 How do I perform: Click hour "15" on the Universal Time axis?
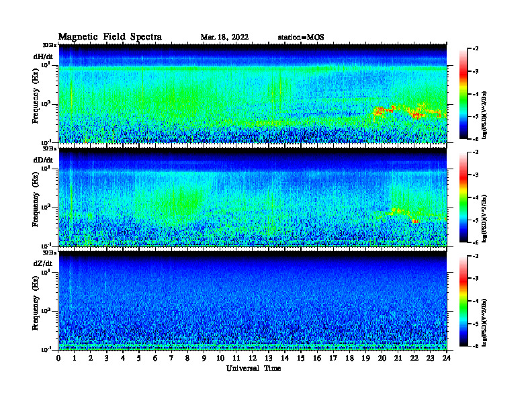(301, 359)
